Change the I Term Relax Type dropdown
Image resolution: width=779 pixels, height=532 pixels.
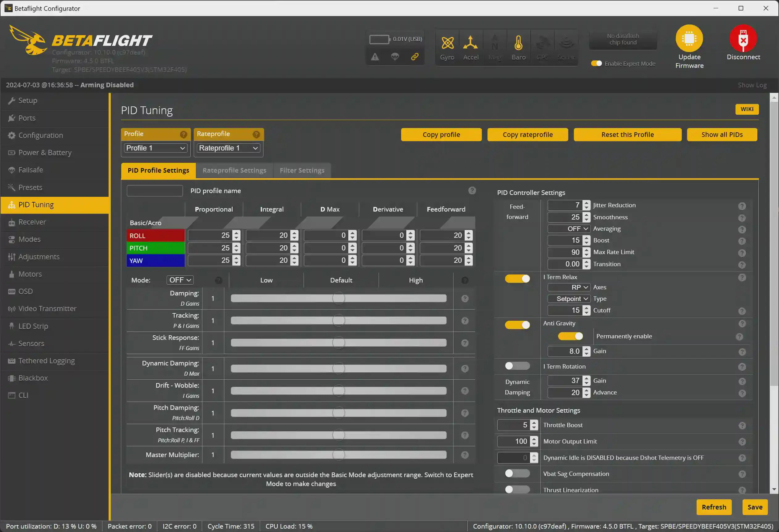[569, 299]
